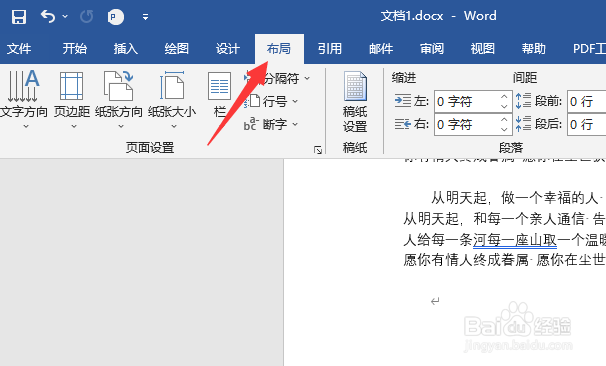Open 页面设置 dialog launcher
This screenshot has width=606, height=366.
[x=318, y=150]
